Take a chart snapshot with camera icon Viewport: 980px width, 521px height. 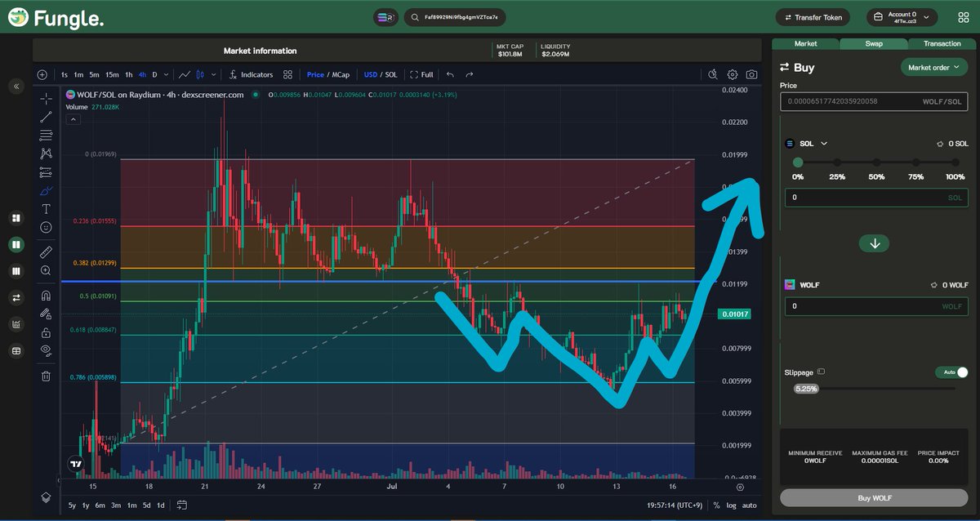(751, 74)
